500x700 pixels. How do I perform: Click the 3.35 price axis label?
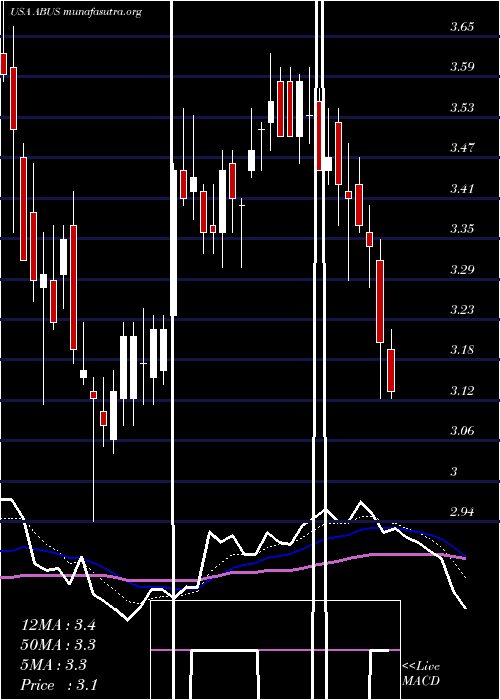coord(462,229)
